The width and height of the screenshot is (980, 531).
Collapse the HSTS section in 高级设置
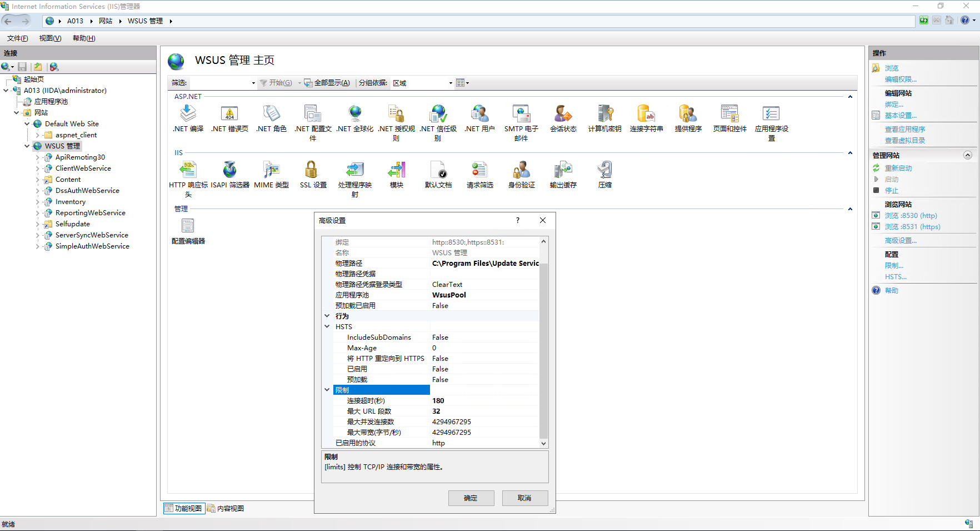327,326
